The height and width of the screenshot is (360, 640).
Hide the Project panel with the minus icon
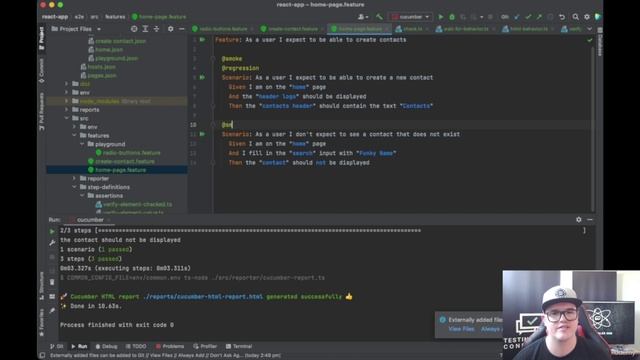[182, 29]
